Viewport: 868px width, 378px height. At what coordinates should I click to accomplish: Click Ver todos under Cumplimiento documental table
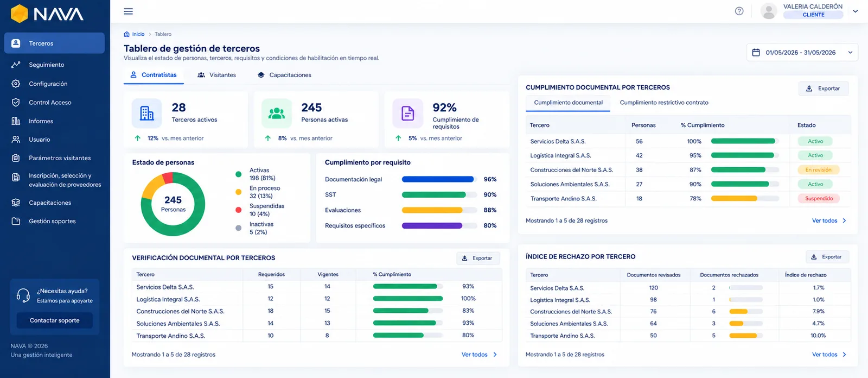pyautogui.click(x=825, y=220)
